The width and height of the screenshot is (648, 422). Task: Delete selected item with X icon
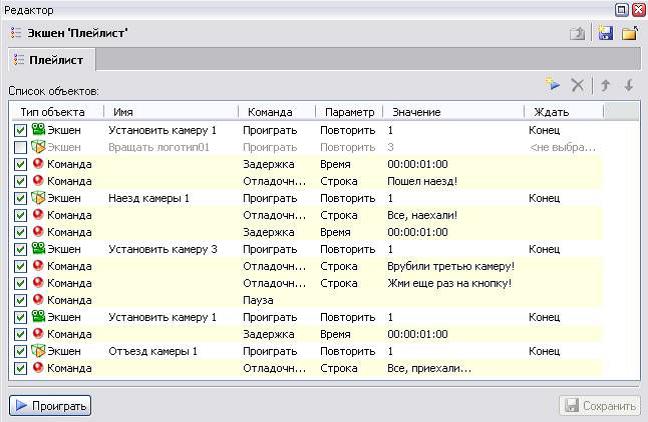pyautogui.click(x=577, y=85)
